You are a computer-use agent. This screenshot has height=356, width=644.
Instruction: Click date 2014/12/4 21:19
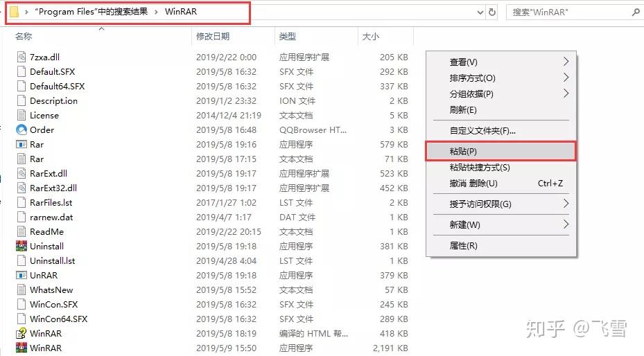click(x=229, y=116)
